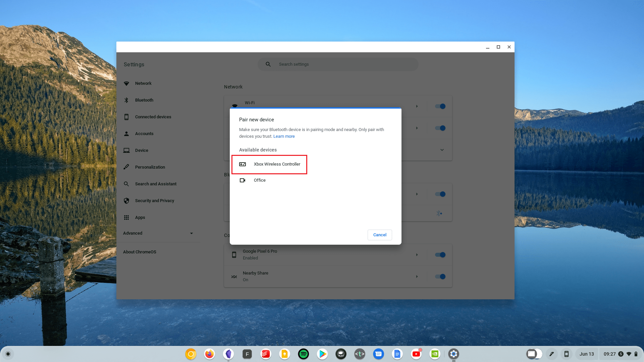The height and width of the screenshot is (362, 644).
Task: Open Search and Assistant settings
Action: (x=155, y=184)
